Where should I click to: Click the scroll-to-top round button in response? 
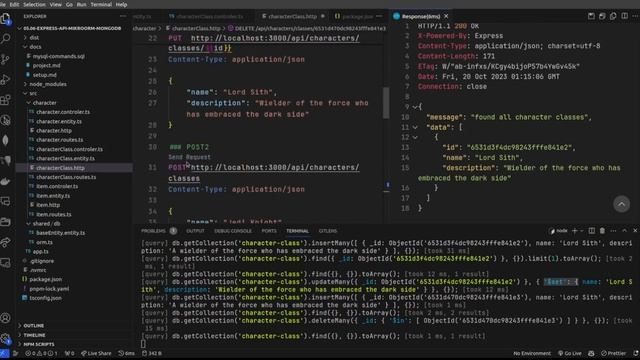pyautogui.click(x=621, y=204)
